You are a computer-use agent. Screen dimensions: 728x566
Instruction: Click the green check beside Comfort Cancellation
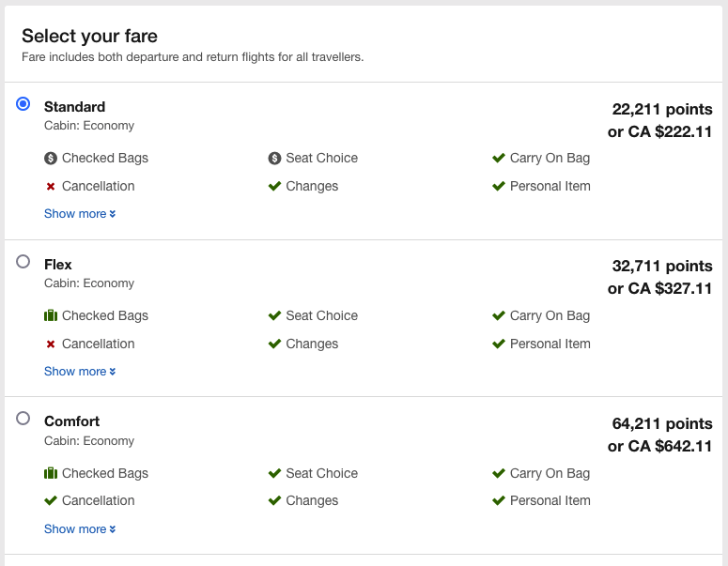51,501
